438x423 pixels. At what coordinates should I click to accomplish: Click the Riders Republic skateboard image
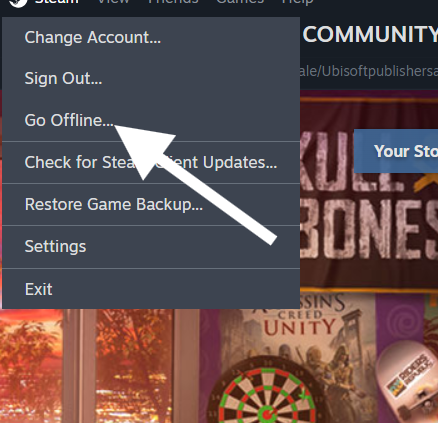coord(409,379)
